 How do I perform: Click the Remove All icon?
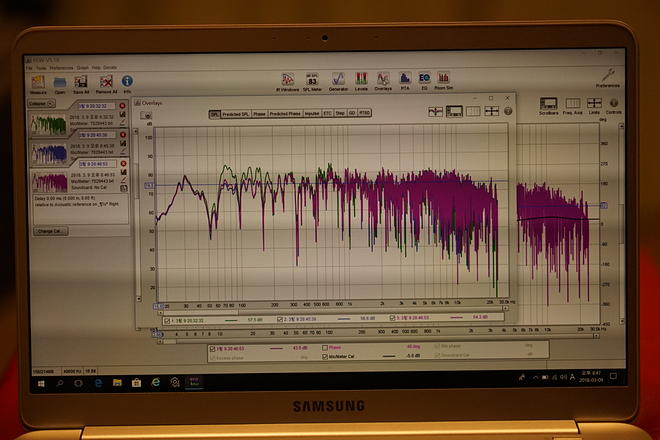pyautogui.click(x=105, y=82)
